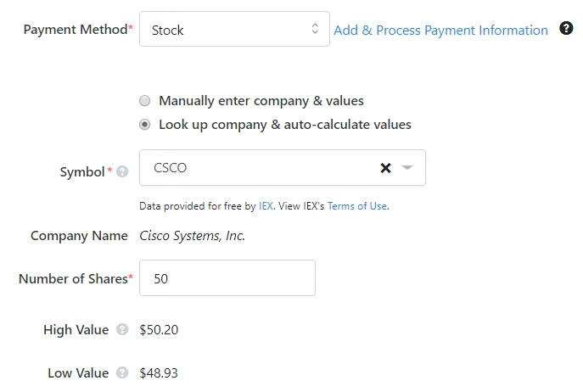Select Manually enter company & values option
583x392 pixels.
coord(144,101)
